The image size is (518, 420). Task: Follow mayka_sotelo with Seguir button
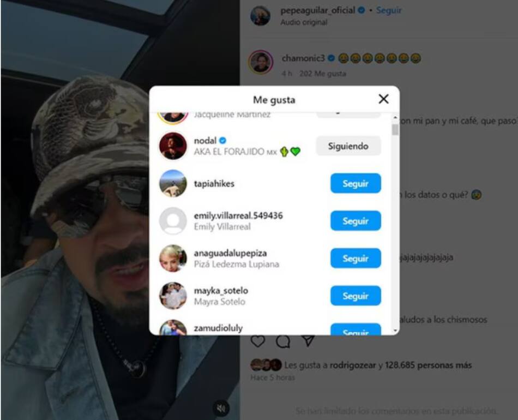356,296
